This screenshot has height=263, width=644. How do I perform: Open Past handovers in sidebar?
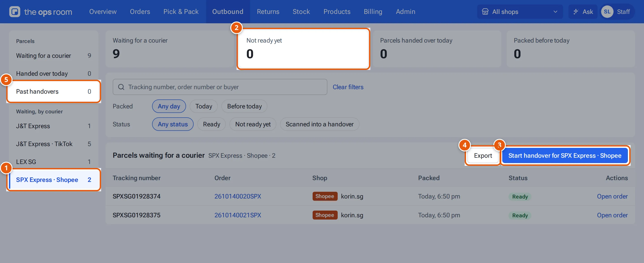[x=53, y=91]
